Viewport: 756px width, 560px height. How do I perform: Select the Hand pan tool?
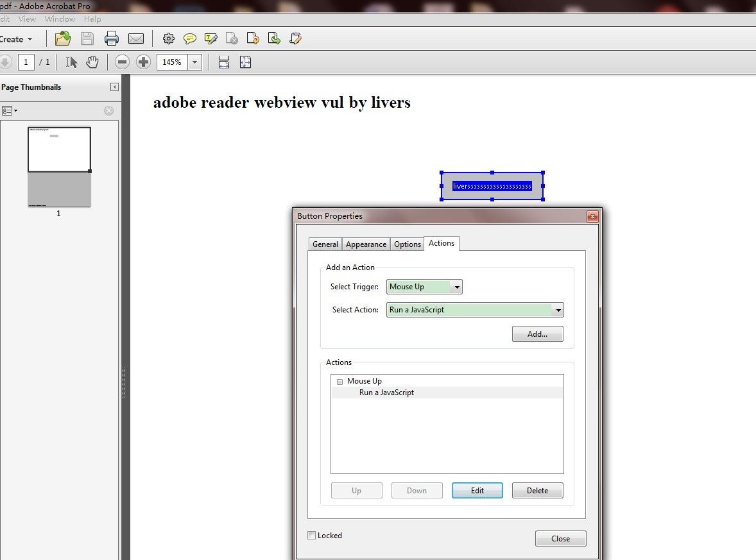(92, 62)
